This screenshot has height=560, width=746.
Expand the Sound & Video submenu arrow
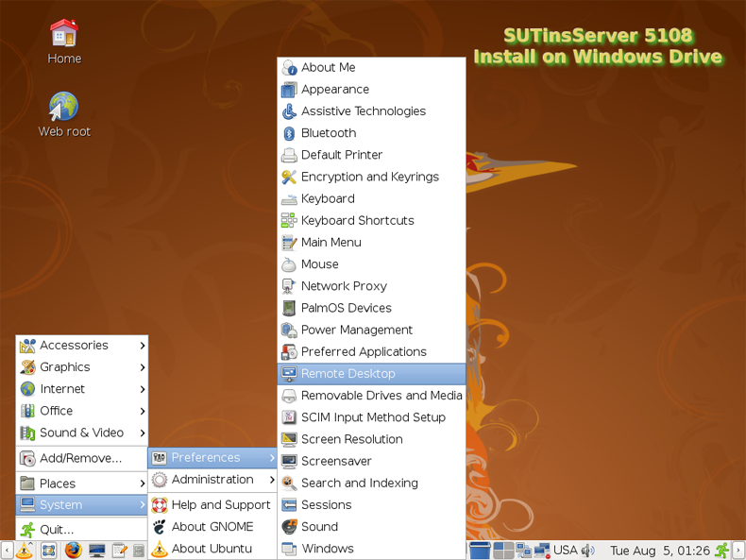pyautogui.click(x=143, y=433)
